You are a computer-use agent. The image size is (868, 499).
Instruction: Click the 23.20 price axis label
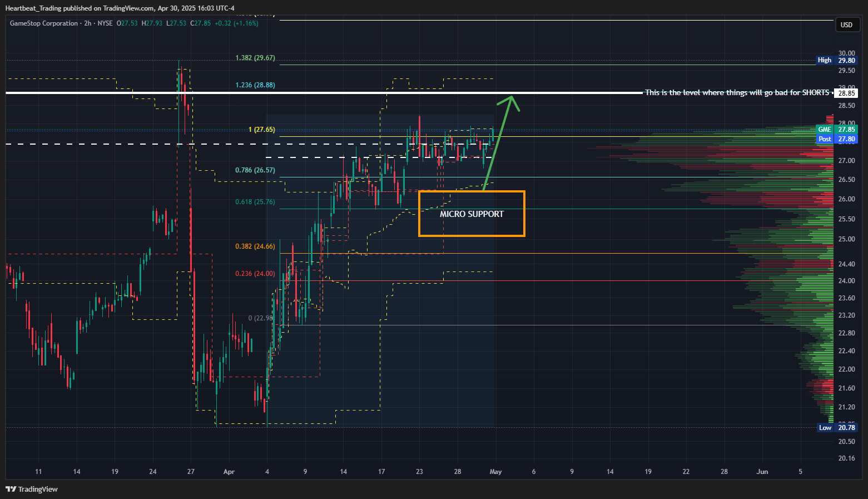point(847,315)
